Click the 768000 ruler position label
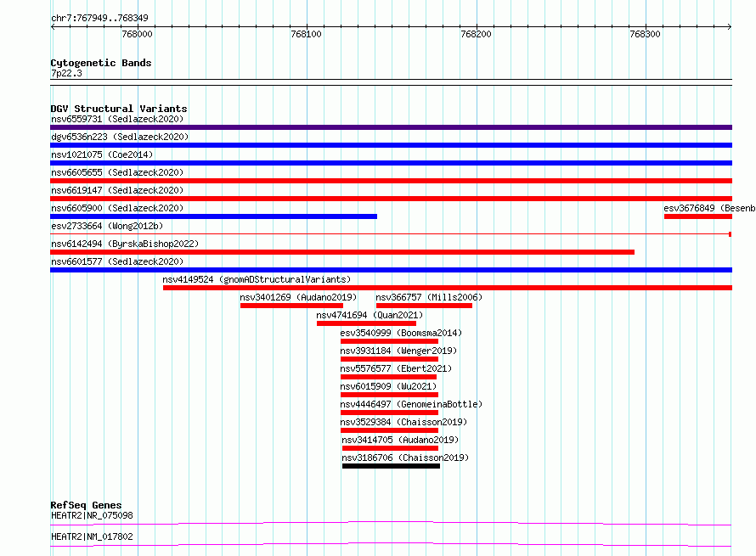Viewport: 756px width, 556px height. pyautogui.click(x=137, y=34)
